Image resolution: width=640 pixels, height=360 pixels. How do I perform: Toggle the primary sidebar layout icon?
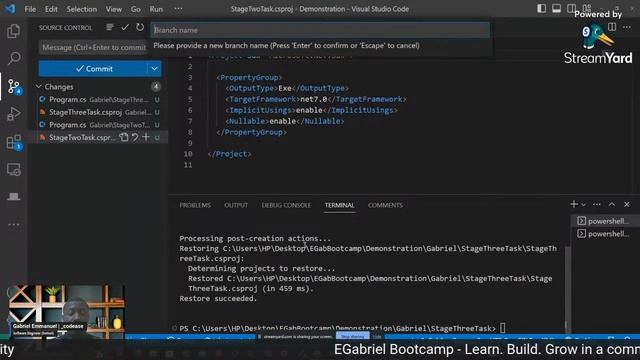pyautogui.click(x=541, y=9)
